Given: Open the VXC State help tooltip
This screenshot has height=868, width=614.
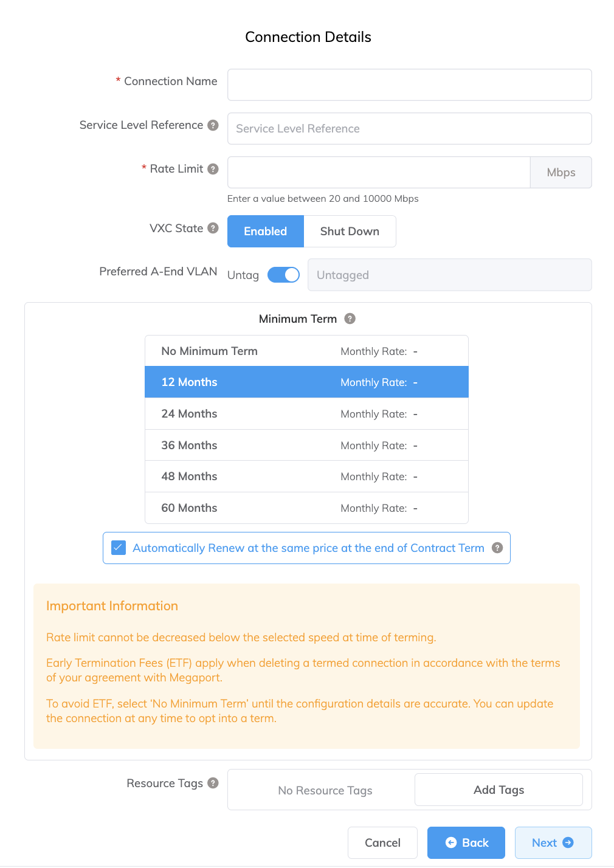Looking at the screenshot, I should 212,228.
